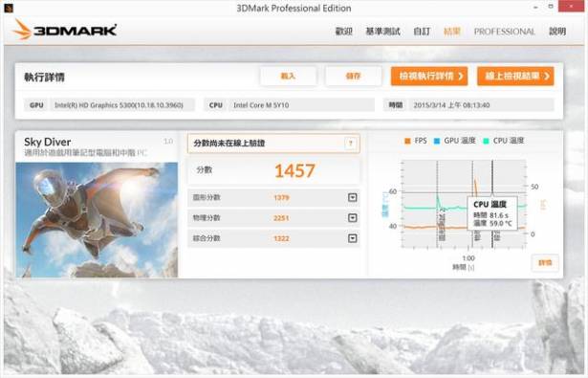Open the question mark help icon
The width and height of the screenshot is (588, 378).
point(351,143)
